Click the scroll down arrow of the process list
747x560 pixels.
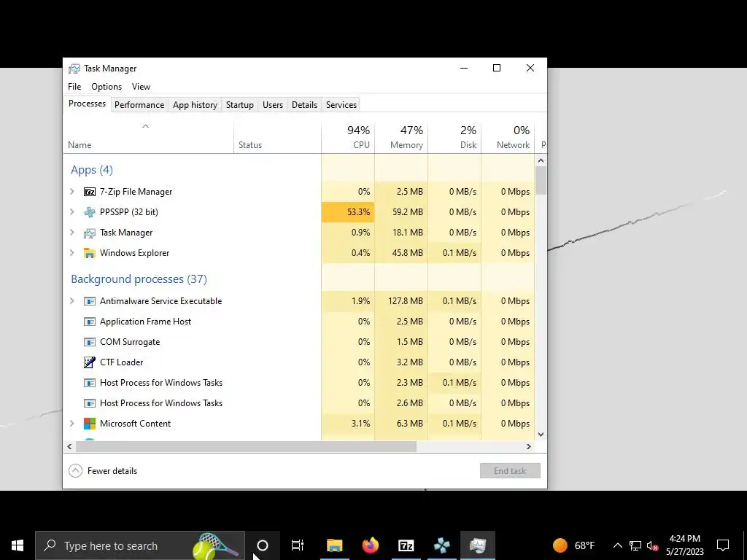pyautogui.click(x=541, y=435)
